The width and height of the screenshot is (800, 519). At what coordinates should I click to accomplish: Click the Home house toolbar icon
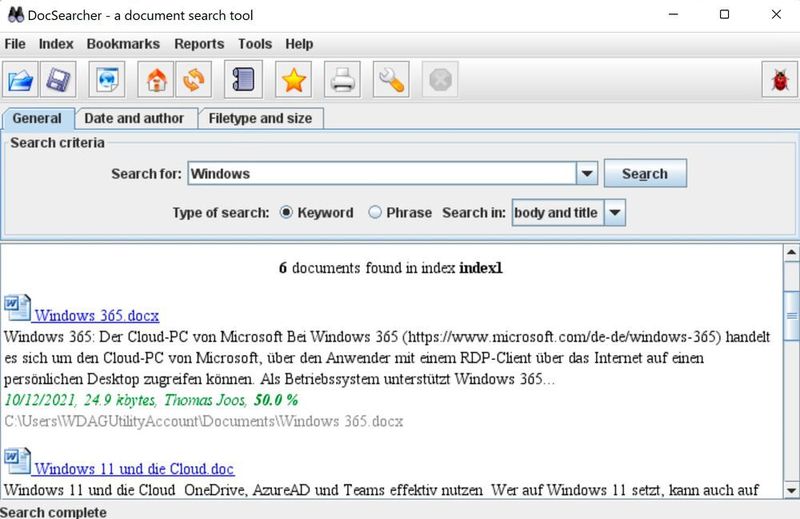tap(156, 80)
